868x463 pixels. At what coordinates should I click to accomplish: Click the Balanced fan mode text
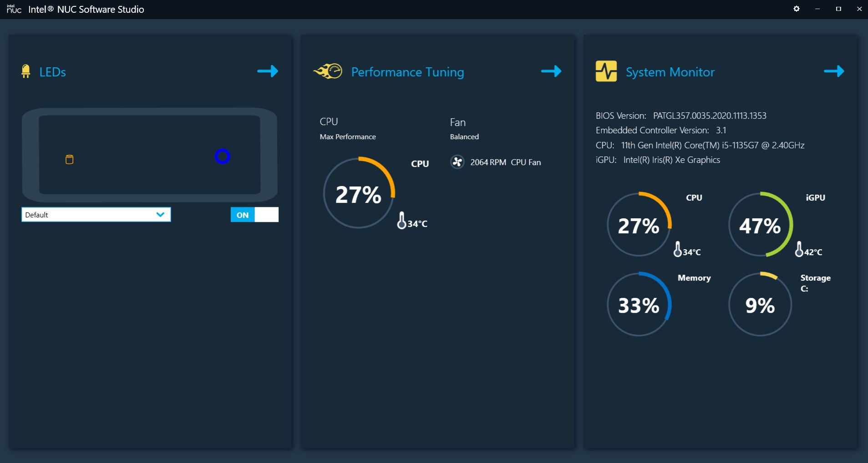pos(464,136)
